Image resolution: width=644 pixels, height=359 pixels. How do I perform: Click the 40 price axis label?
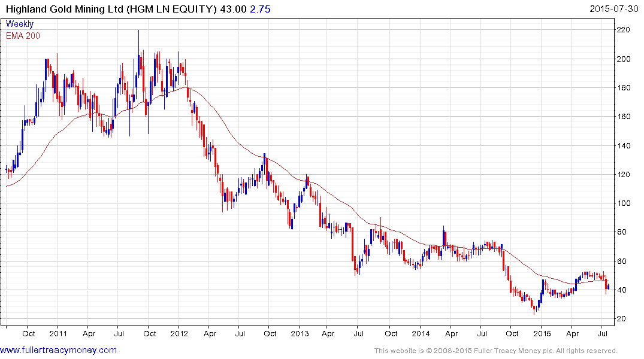(621, 290)
